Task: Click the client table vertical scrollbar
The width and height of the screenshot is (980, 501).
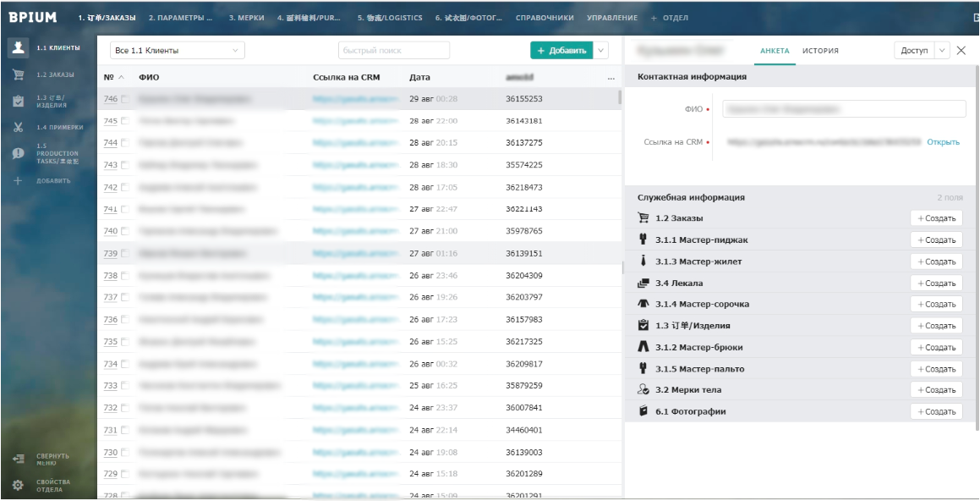Action: 620,97
